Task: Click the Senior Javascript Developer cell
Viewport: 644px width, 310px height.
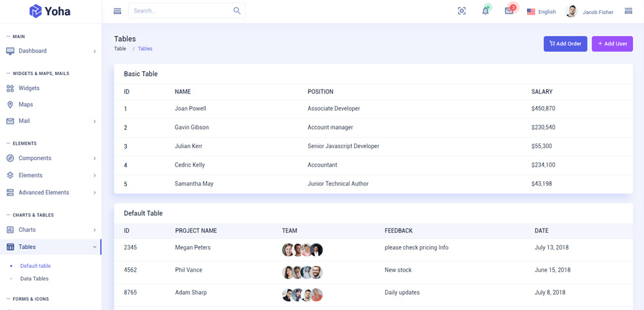Action: [x=343, y=146]
